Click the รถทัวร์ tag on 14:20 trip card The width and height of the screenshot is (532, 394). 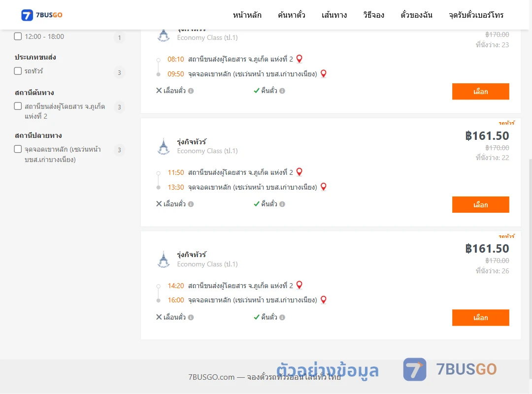(506, 236)
